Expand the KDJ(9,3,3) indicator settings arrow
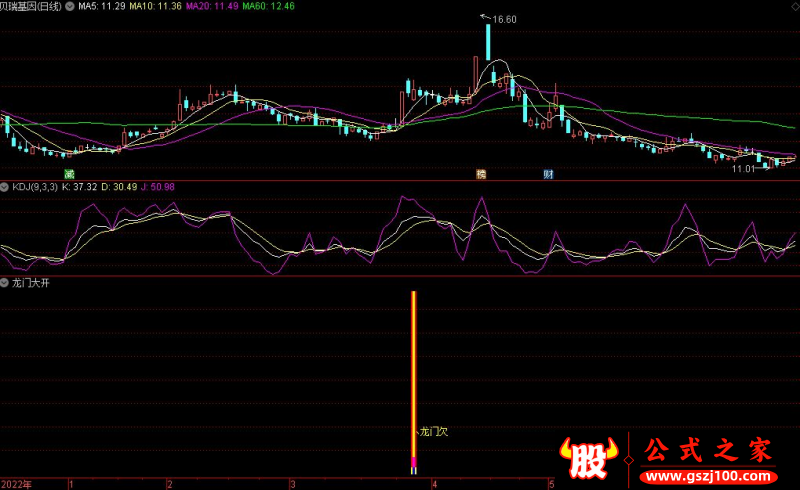The image size is (800, 490). point(5,187)
